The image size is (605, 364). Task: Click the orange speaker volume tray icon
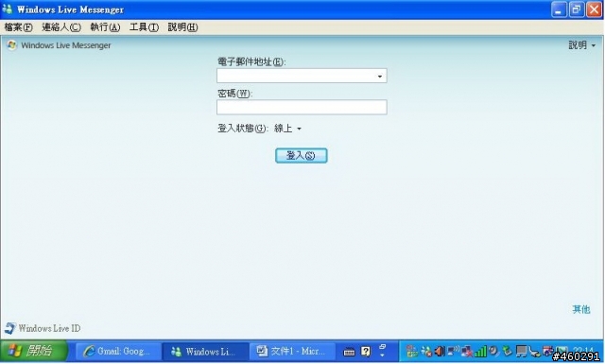(440, 351)
